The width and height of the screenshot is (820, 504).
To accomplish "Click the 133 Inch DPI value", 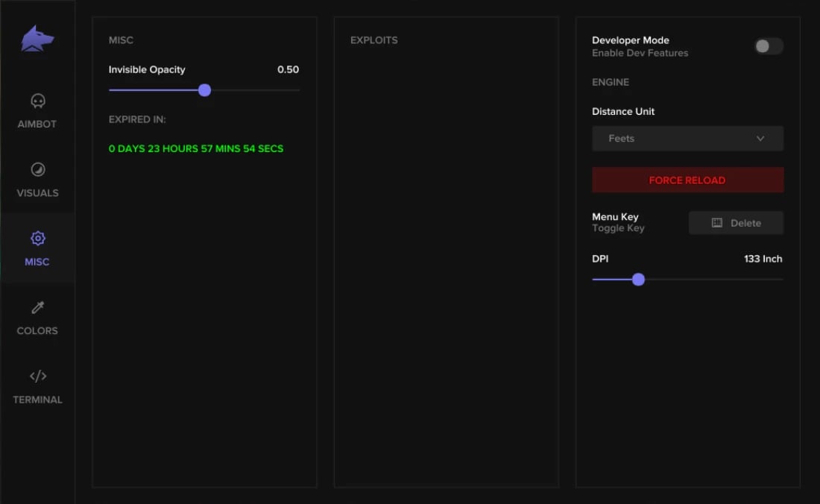I will click(x=763, y=259).
